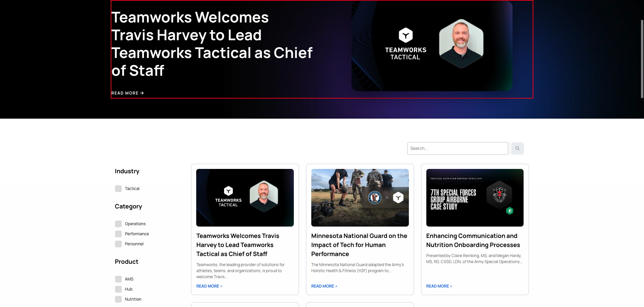Focus the Search text field

point(457,148)
